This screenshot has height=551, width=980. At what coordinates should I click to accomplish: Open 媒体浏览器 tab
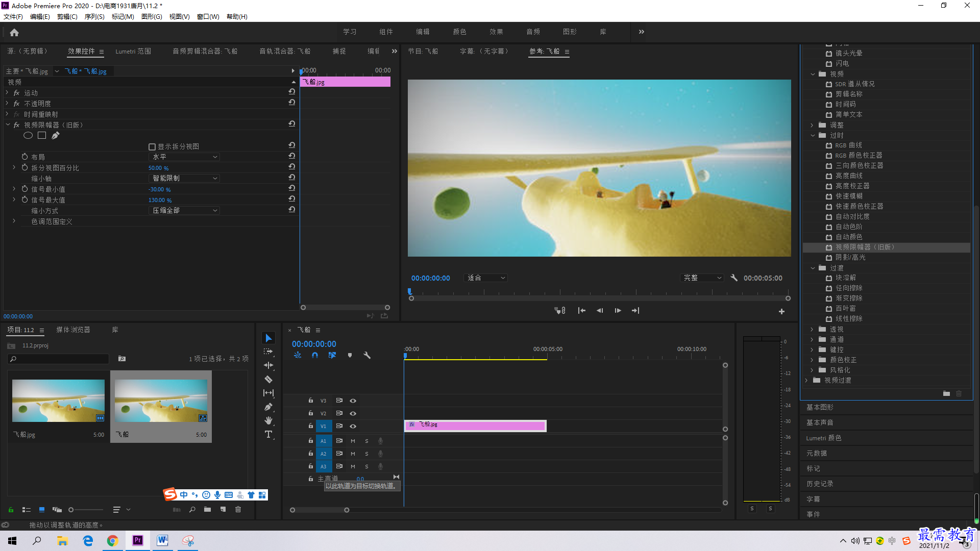pos(73,330)
